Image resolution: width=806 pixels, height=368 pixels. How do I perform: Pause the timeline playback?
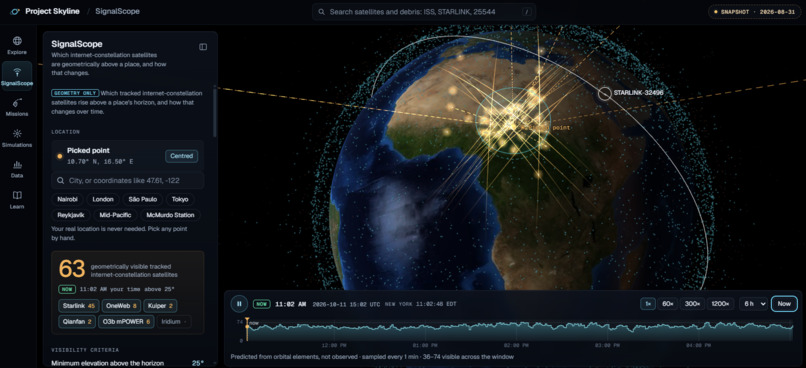pyautogui.click(x=239, y=304)
